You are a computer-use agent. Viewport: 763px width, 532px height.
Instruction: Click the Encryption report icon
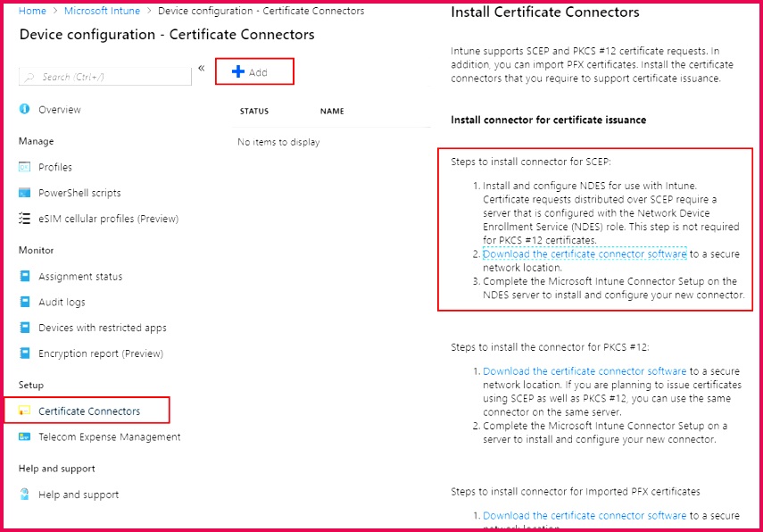pyautogui.click(x=24, y=353)
